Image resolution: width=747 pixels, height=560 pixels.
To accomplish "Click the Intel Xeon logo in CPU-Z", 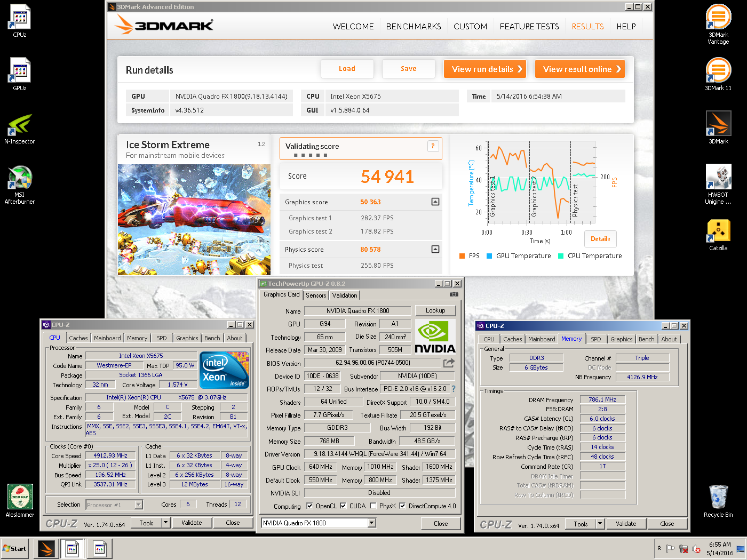I will point(224,369).
